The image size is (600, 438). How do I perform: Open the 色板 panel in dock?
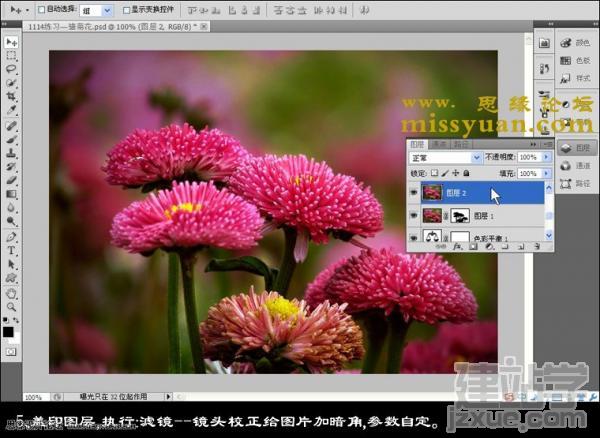pyautogui.click(x=576, y=60)
